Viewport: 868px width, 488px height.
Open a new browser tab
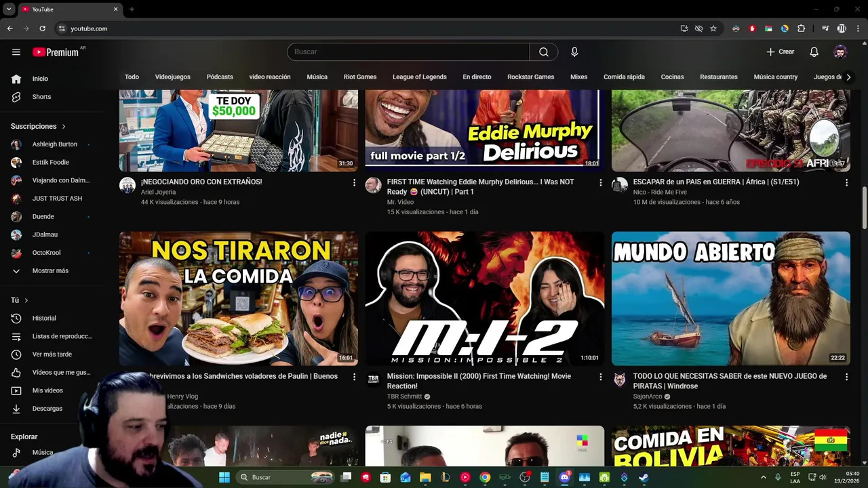tap(132, 9)
